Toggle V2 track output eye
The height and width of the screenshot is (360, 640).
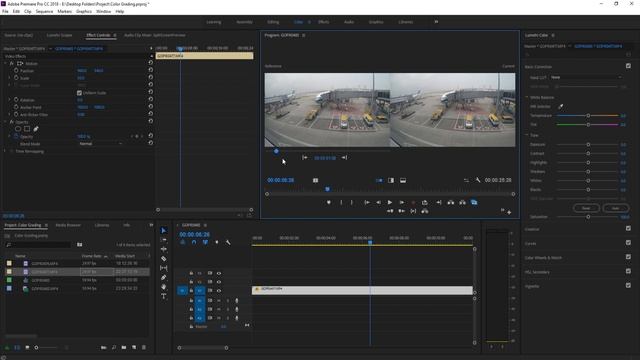tap(219, 282)
